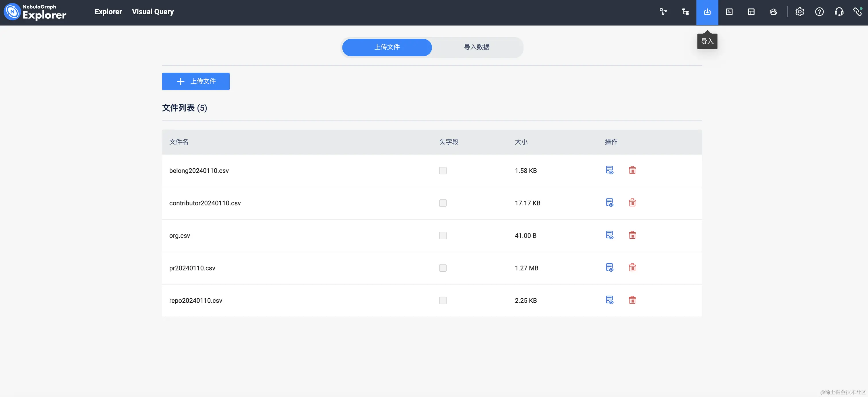The image size is (868, 397).
Task: Open the workflow template layout icon
Action: 751,12
